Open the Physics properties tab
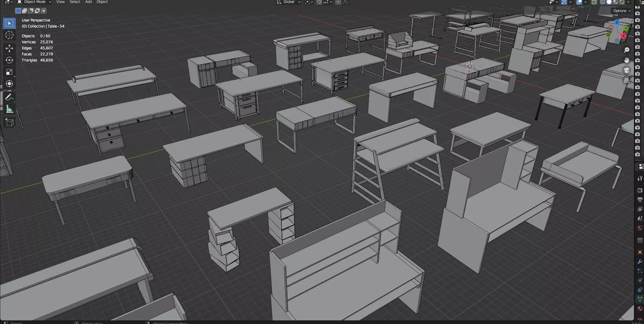This screenshot has height=324, width=644. pos(640,280)
